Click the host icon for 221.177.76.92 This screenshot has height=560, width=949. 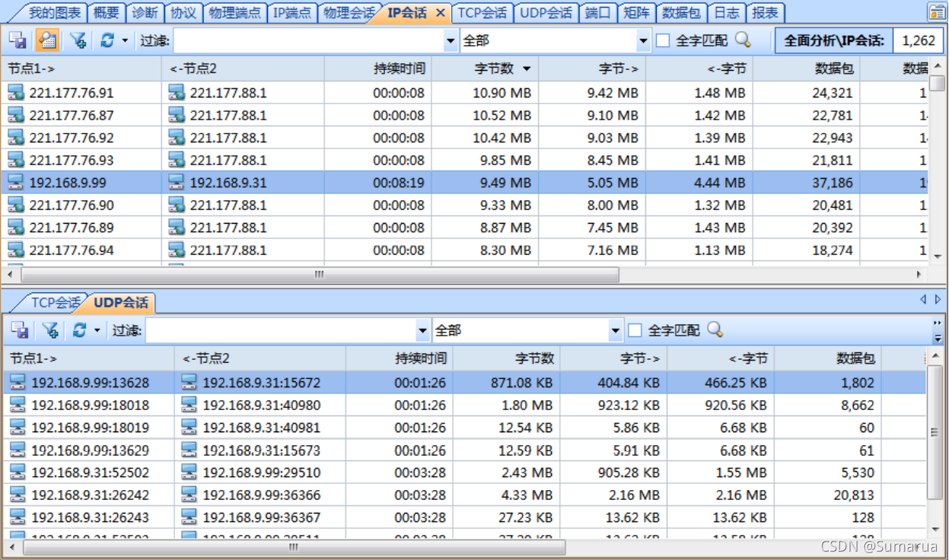[x=16, y=138]
